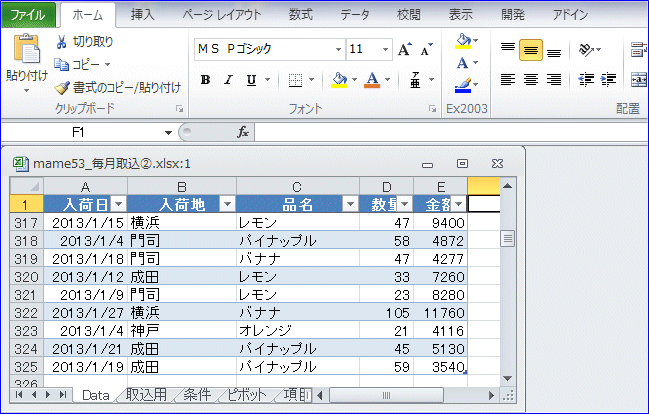Expand the 品名 column filter dropdown
This screenshot has width=649, height=414.
pyautogui.click(x=349, y=204)
